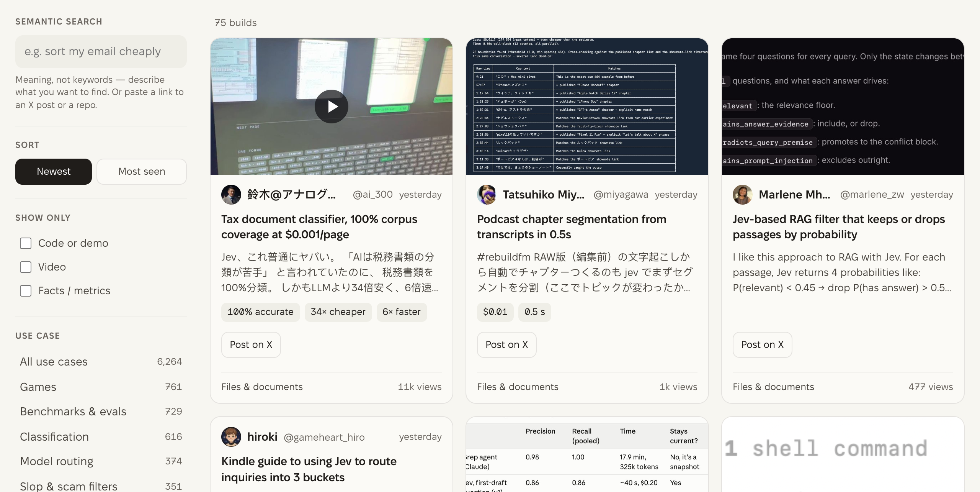Open Jev-based RAG filter build title
Screen dimensions: 980x492
[839, 227]
